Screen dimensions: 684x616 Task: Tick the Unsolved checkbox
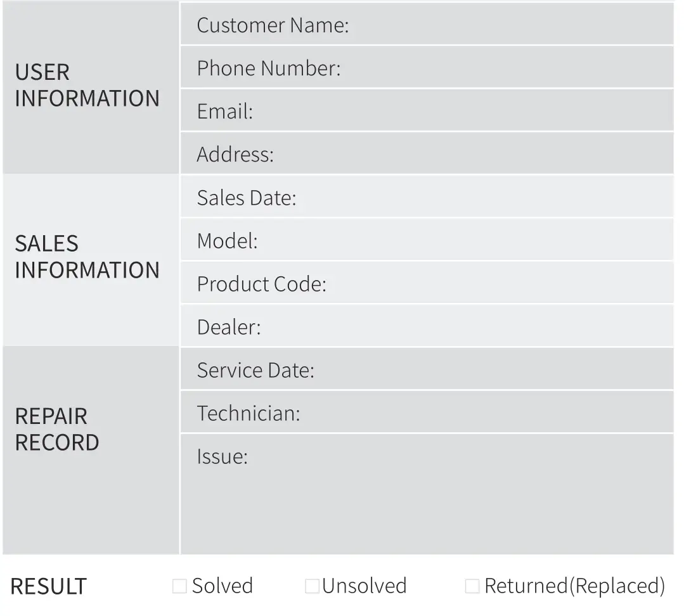[312, 586]
